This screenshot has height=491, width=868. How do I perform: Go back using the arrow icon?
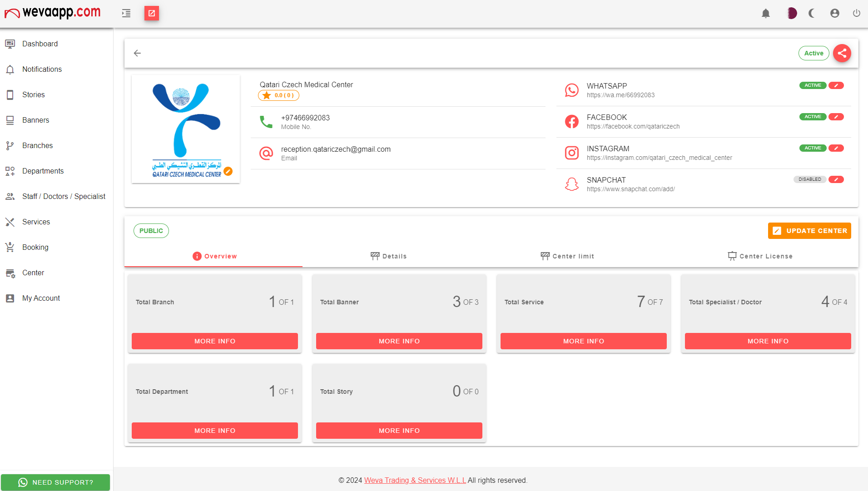click(x=137, y=53)
